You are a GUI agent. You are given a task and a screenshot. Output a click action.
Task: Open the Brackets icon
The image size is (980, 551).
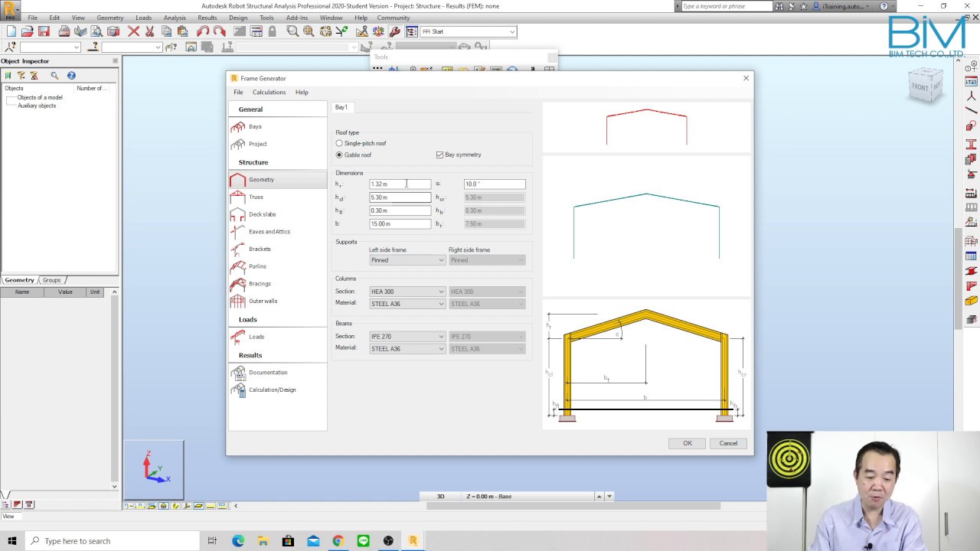click(238, 249)
